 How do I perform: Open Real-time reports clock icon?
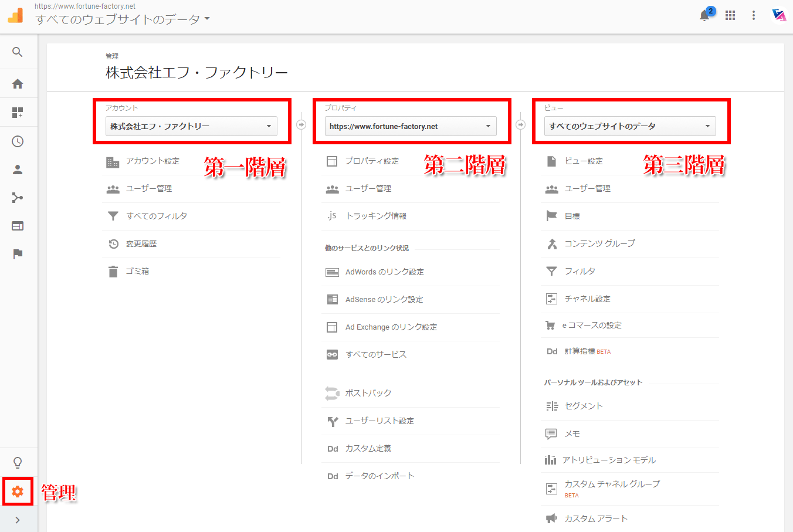pos(18,141)
